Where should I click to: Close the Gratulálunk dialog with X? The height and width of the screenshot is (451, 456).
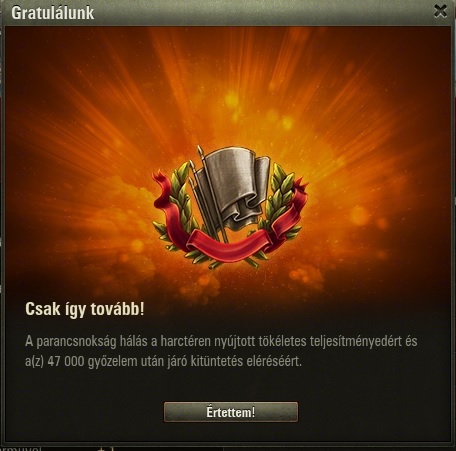coord(440,11)
